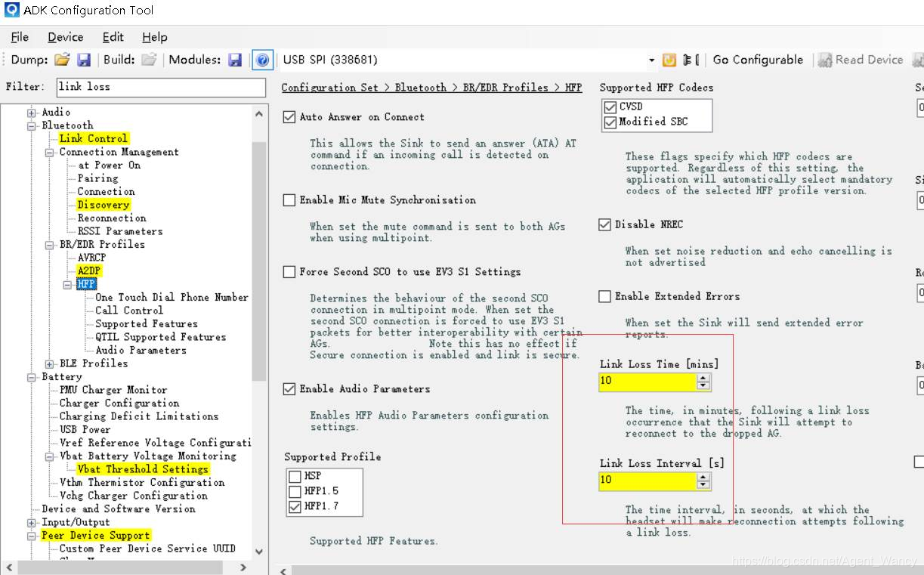Toggle Auto Answer on Connect checkbox
This screenshot has height=575, width=924.
(289, 117)
